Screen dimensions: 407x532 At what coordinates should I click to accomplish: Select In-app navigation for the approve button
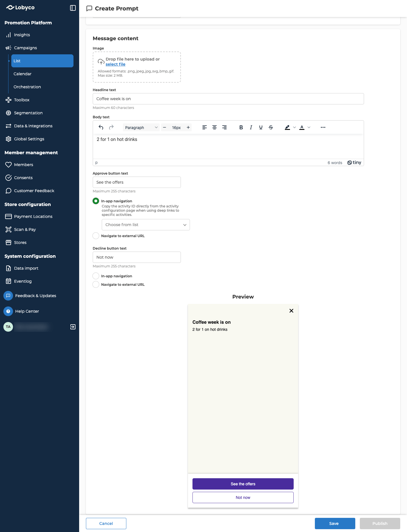pyautogui.click(x=96, y=201)
